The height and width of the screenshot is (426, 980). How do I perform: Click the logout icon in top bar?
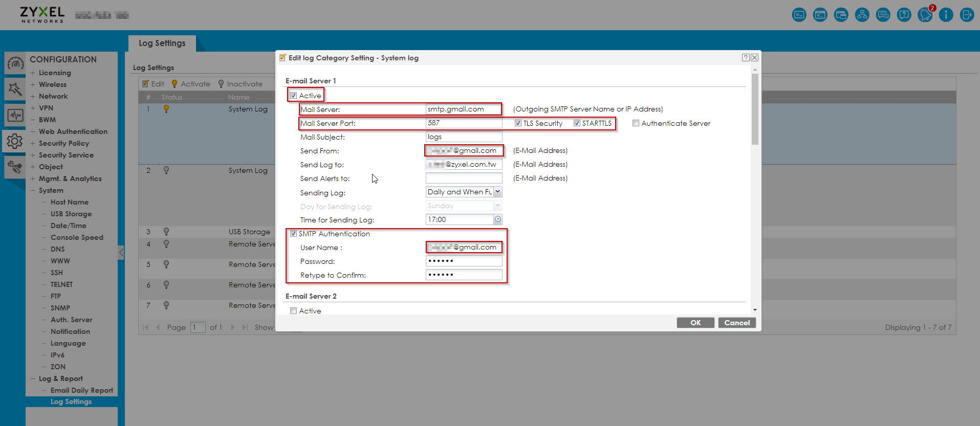coord(967,15)
